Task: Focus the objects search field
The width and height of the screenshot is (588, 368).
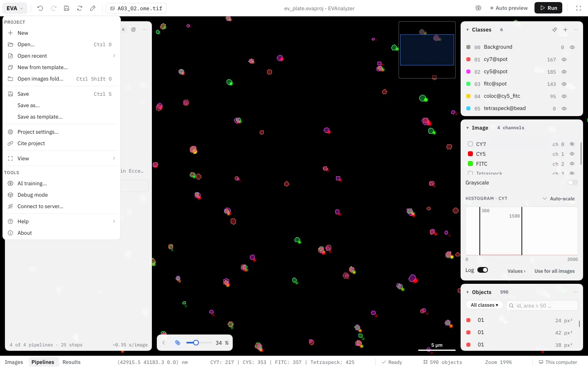Action: (542, 305)
